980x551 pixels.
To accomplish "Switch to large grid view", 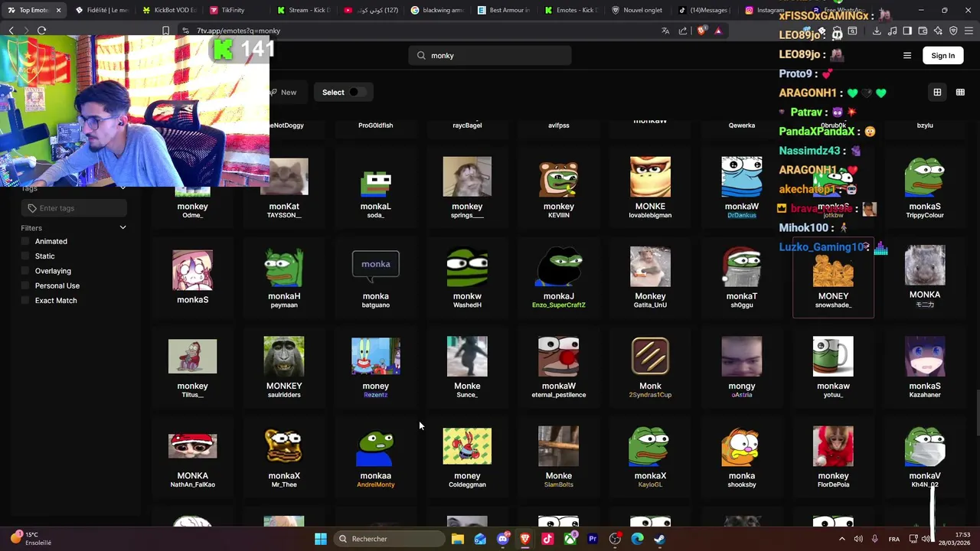I will [937, 92].
